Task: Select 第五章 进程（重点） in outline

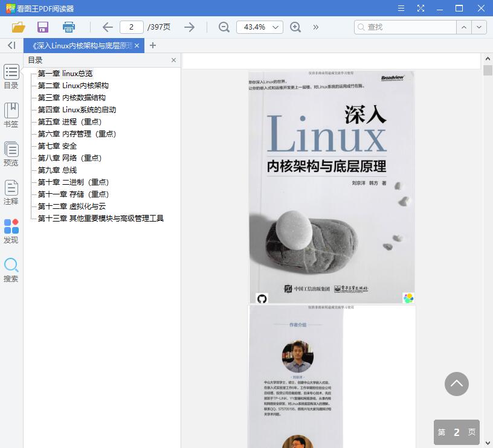Action: pos(69,121)
